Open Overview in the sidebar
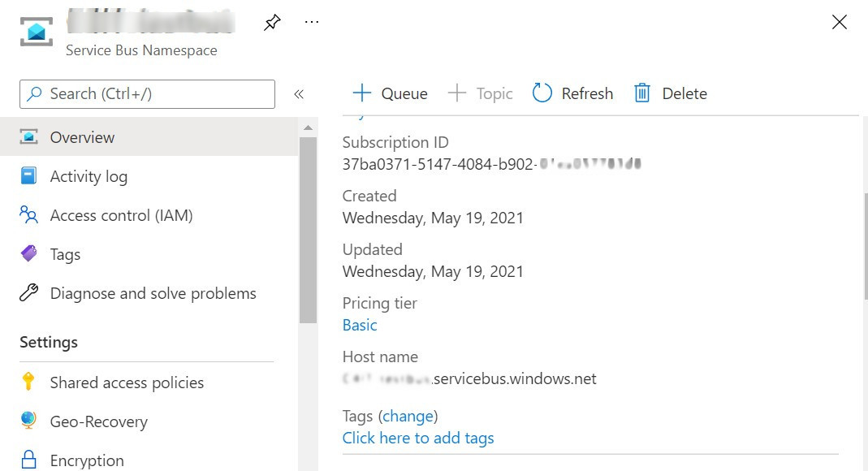The height and width of the screenshot is (471, 868). coord(82,137)
